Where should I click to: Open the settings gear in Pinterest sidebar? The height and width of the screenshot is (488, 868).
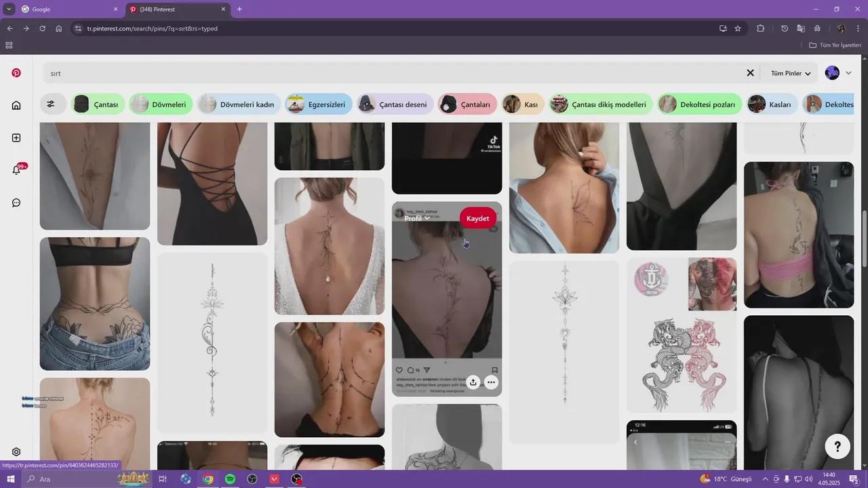pos(16,452)
